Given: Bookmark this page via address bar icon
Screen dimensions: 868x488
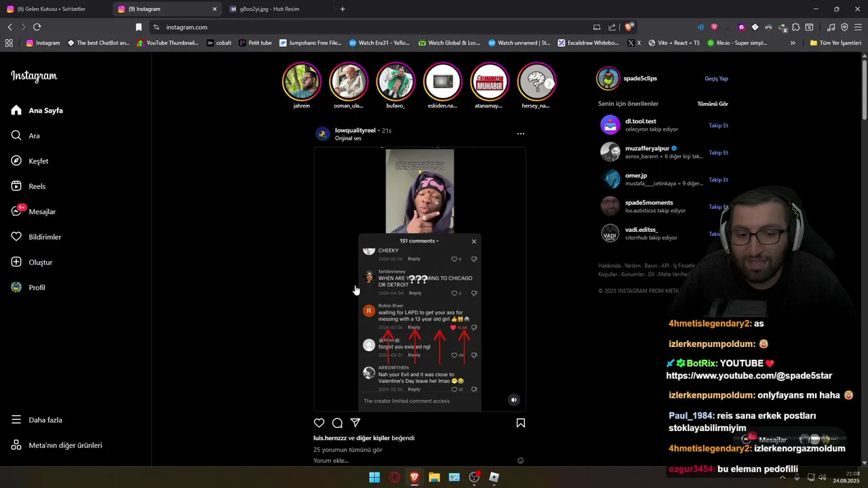Looking at the screenshot, I should click(138, 27).
